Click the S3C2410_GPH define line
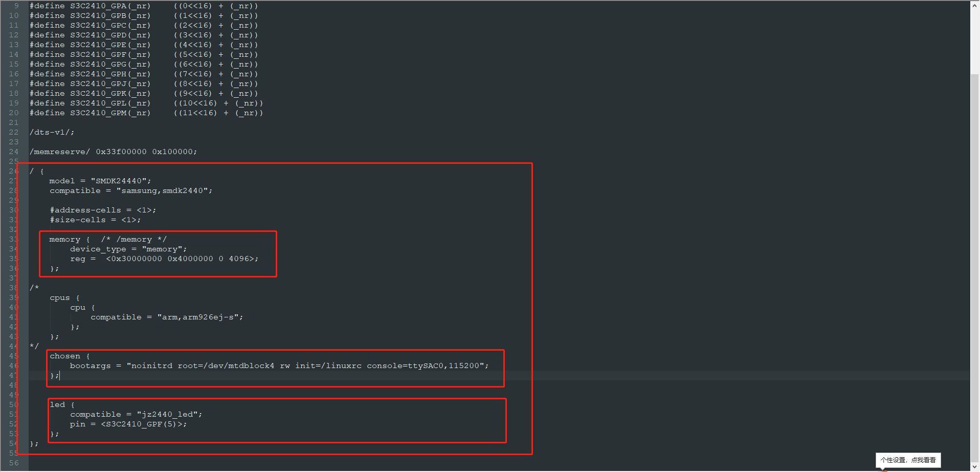Screen dimensions: 980x472 tap(144, 74)
